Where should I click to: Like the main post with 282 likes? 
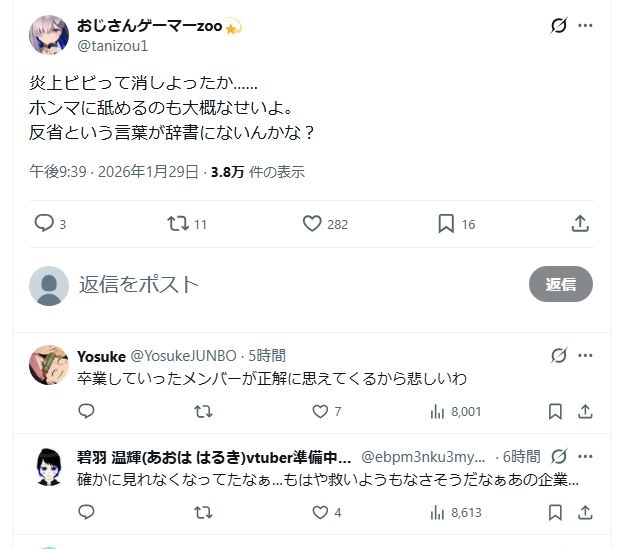click(313, 224)
